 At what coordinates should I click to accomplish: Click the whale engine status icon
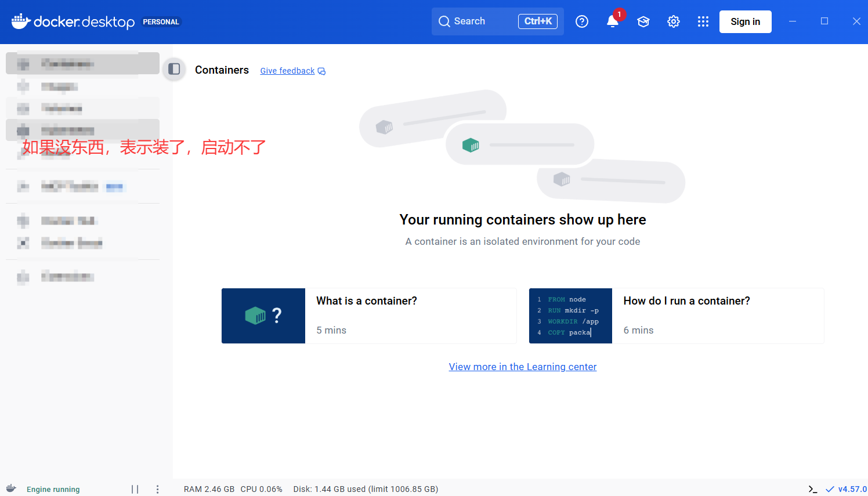11,488
